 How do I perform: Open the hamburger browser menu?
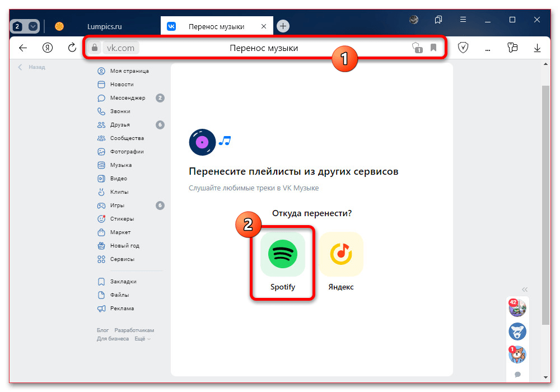click(x=463, y=20)
